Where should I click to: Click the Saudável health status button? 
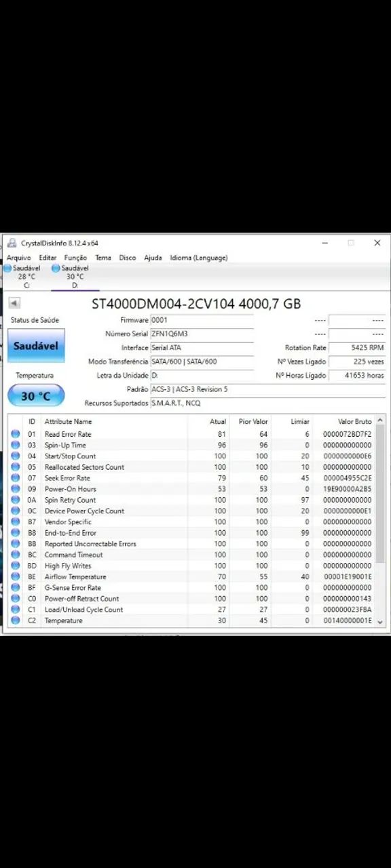(36, 346)
